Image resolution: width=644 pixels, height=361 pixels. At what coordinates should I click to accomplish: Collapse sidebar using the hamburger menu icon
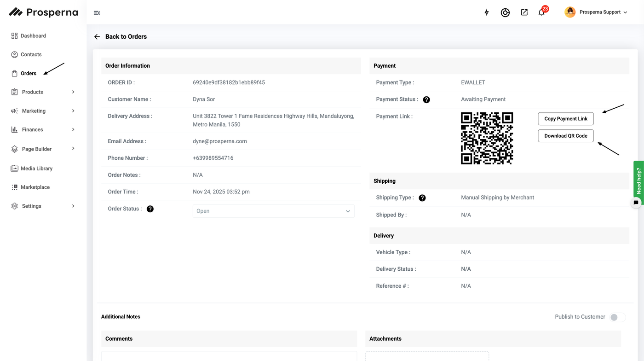[97, 13]
